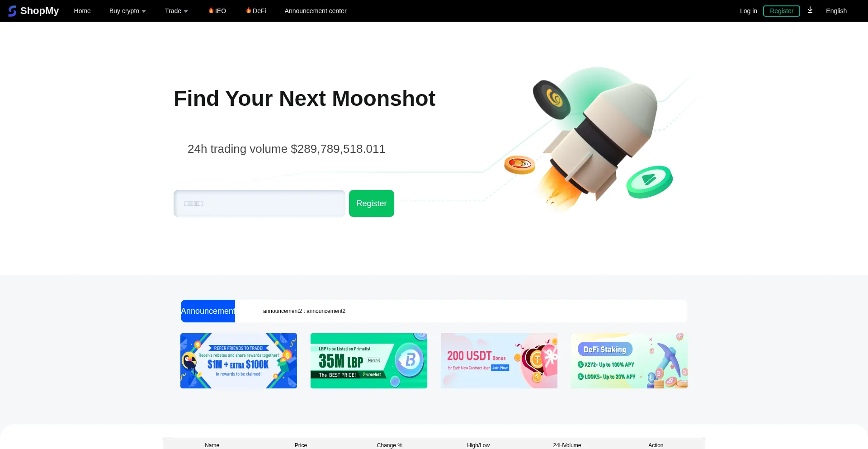Click the dark swirl coin icon
The width and height of the screenshot is (868, 449).
tap(552, 99)
